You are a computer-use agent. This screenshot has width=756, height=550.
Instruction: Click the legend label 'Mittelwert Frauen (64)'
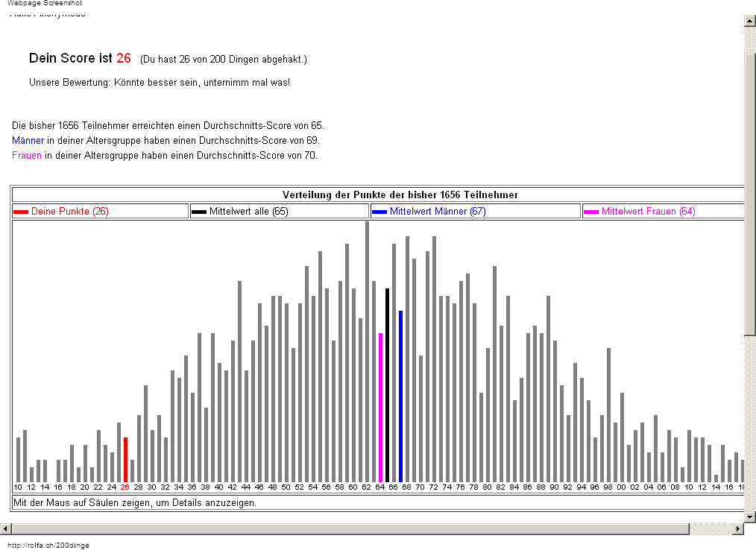point(649,211)
